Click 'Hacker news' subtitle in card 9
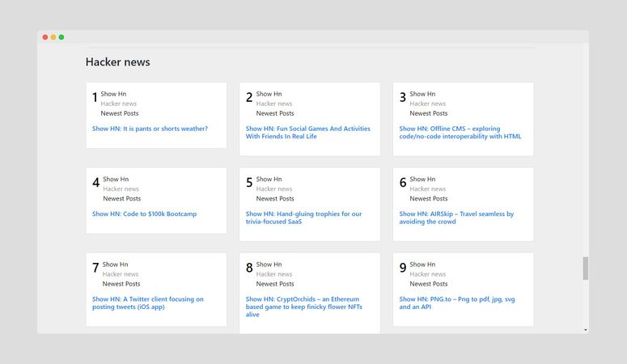 tap(427, 274)
